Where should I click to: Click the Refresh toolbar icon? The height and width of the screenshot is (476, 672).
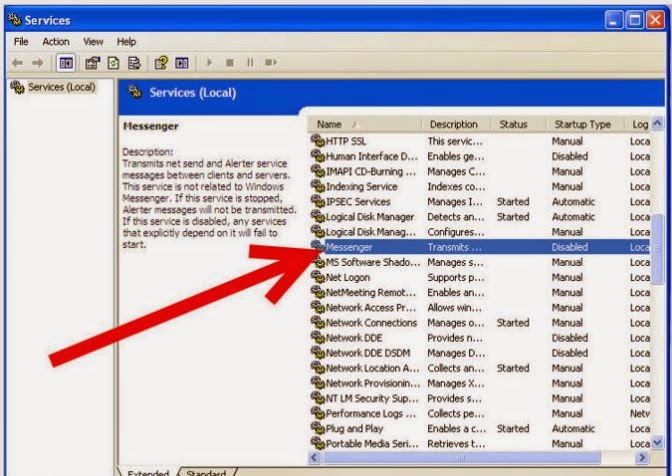(113, 63)
